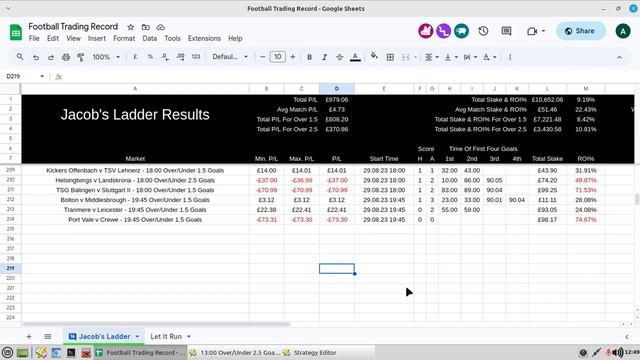Open the text color picker
640x360 pixels.
(355, 57)
